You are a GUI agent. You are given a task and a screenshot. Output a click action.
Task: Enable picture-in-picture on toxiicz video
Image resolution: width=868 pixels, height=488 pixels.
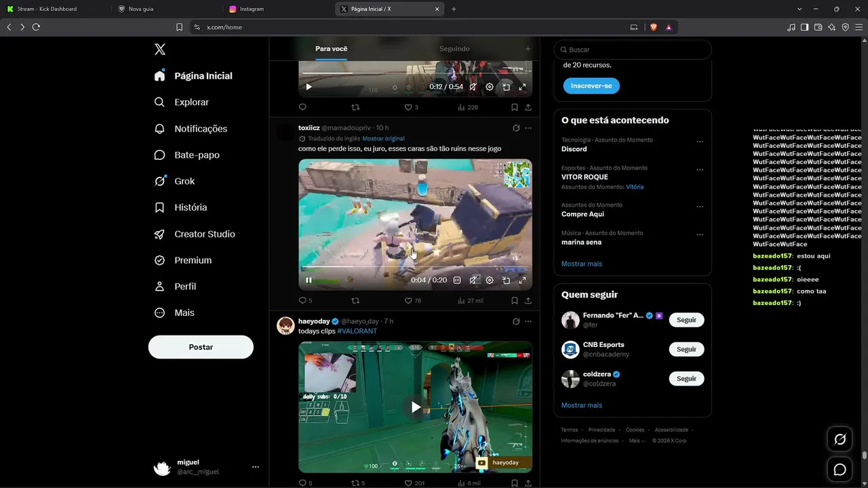point(506,280)
